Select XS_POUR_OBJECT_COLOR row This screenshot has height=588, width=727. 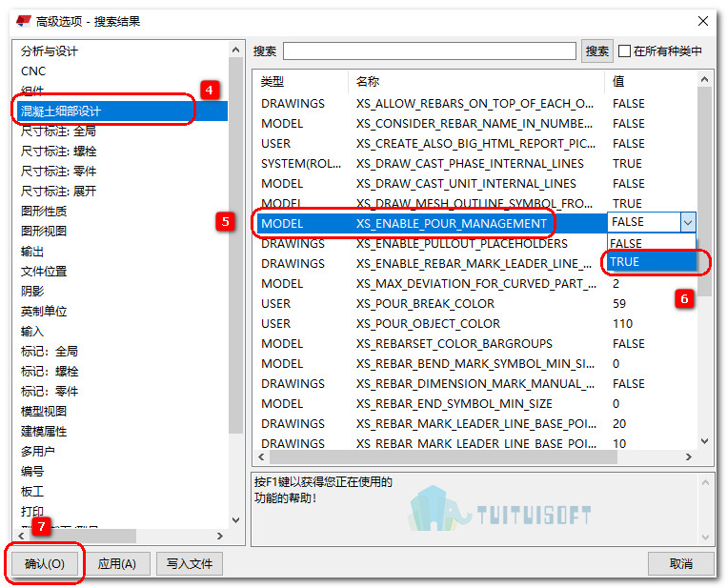tap(475, 324)
